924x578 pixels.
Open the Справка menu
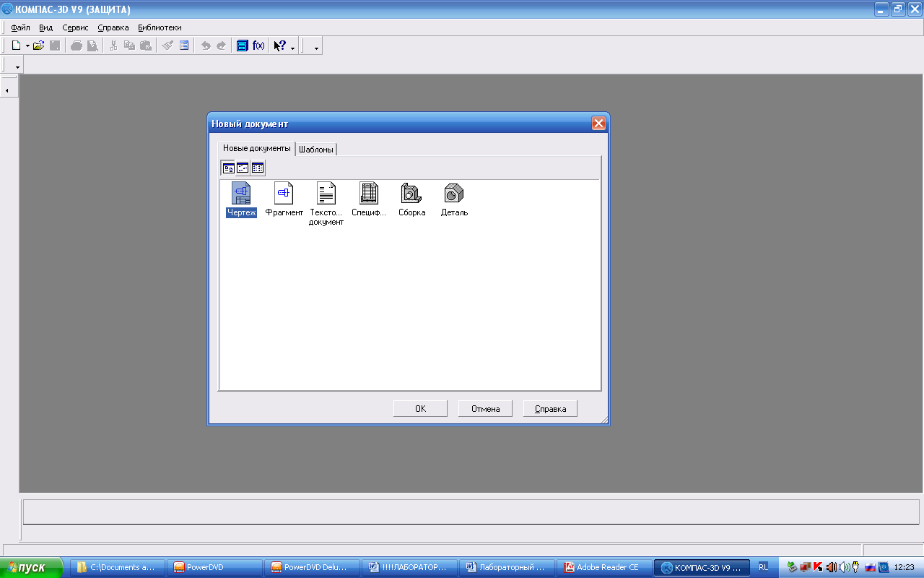(x=113, y=27)
